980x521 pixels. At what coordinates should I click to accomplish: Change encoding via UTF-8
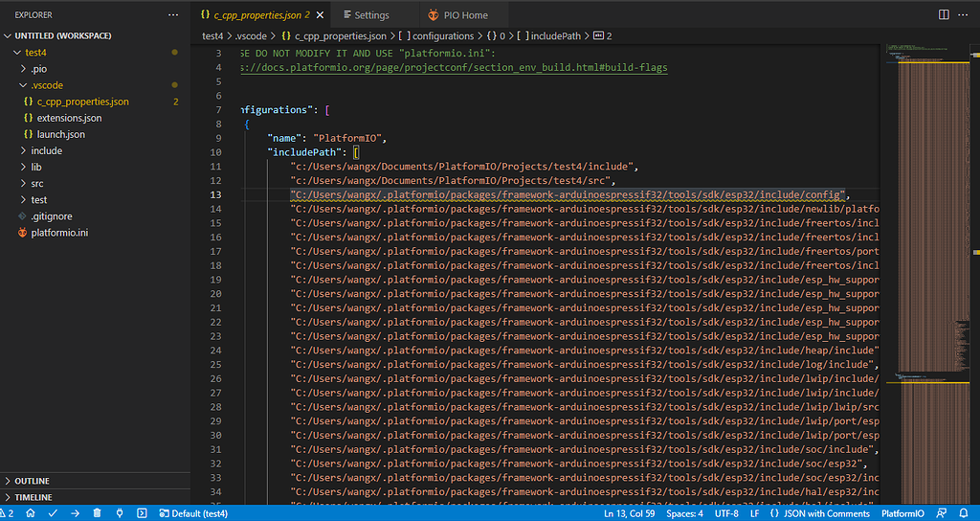726,513
